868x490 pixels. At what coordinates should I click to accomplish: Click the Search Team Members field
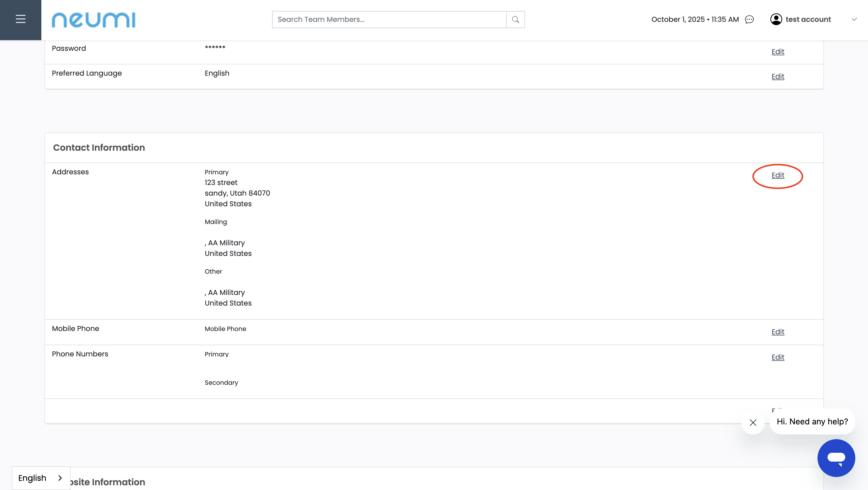point(389,20)
